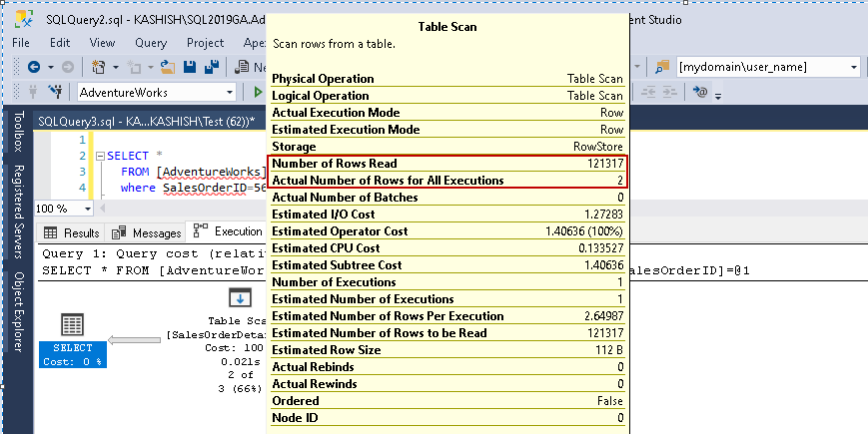This screenshot has height=434, width=868.
Task: Click the Estimated CPU Cost value 0.133527
Action: [x=600, y=248]
